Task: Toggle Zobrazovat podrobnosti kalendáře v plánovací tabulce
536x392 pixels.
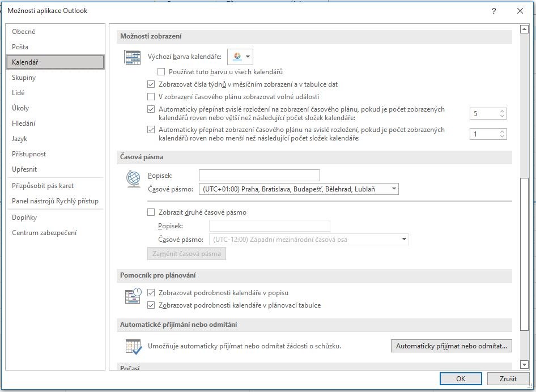Action: 151,305
